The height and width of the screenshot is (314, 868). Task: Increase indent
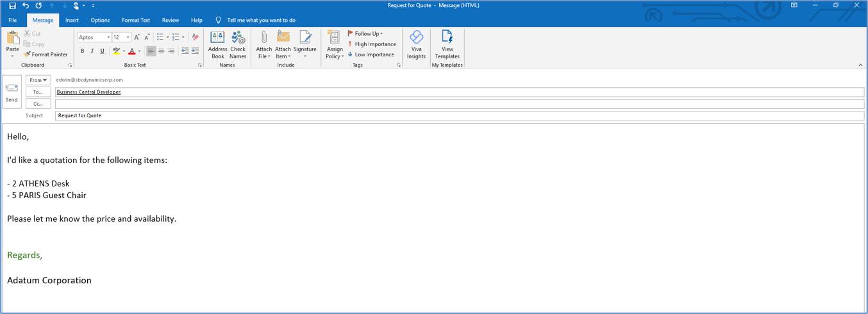point(195,51)
